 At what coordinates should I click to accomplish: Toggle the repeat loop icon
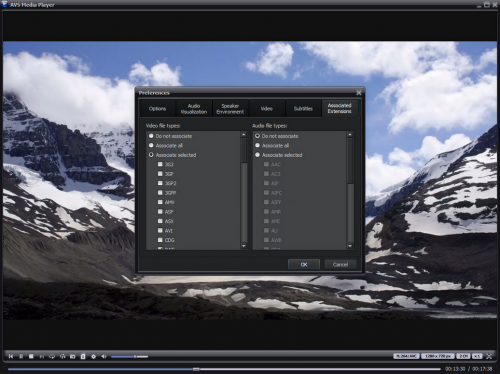tap(52, 356)
